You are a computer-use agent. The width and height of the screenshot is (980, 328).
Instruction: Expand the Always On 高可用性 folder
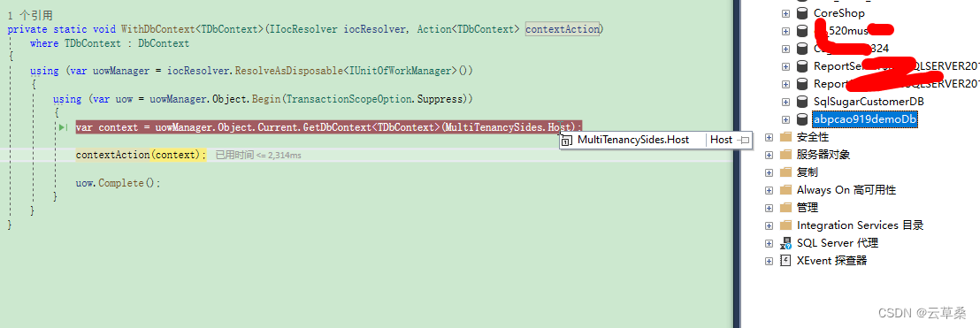769,190
